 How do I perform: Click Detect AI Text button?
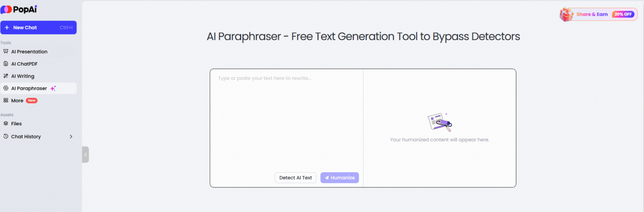click(296, 178)
